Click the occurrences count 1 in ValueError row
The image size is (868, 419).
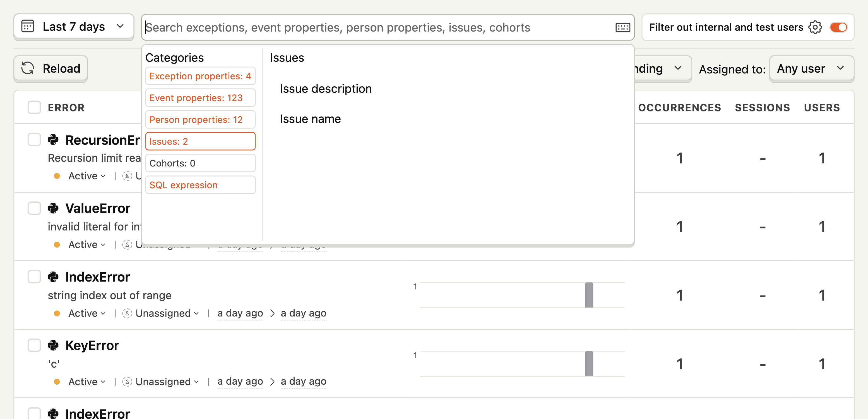point(680,226)
